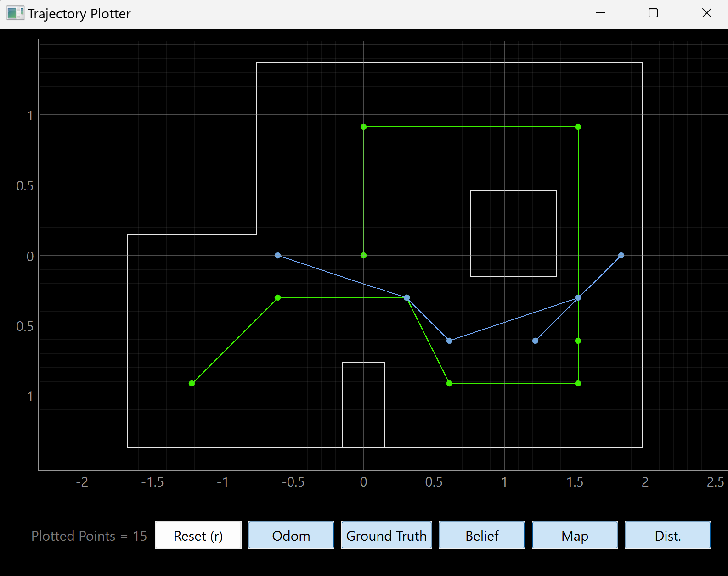
Task: Click the Trajectory Plotter app icon
Action: coord(15,13)
